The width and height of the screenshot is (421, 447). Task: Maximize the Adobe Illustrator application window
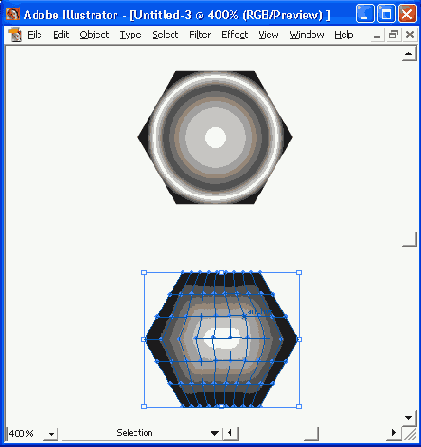[x=386, y=14]
